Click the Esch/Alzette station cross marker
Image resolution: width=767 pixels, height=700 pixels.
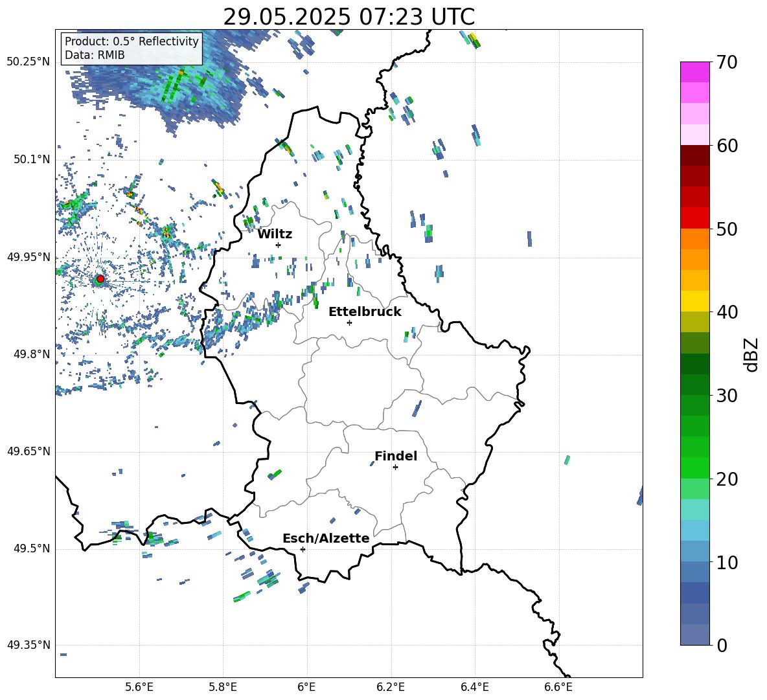[303, 549]
